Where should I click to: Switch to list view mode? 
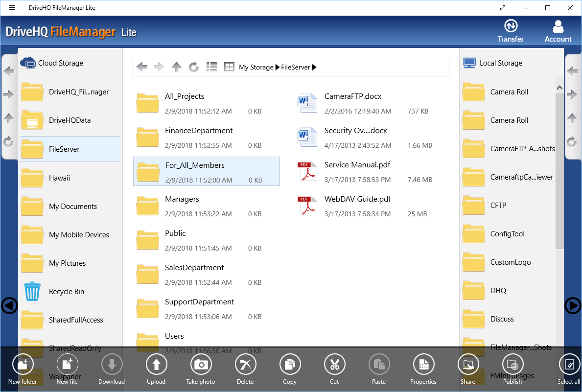tap(211, 67)
